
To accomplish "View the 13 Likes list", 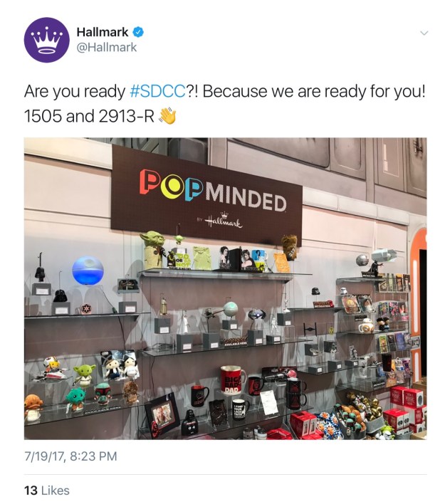I will click(47, 490).
